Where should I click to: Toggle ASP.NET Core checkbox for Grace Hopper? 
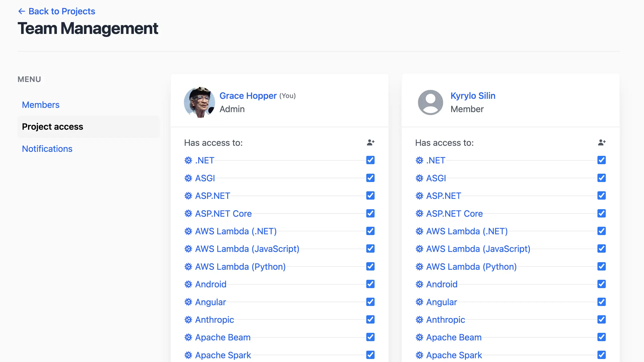point(370,213)
